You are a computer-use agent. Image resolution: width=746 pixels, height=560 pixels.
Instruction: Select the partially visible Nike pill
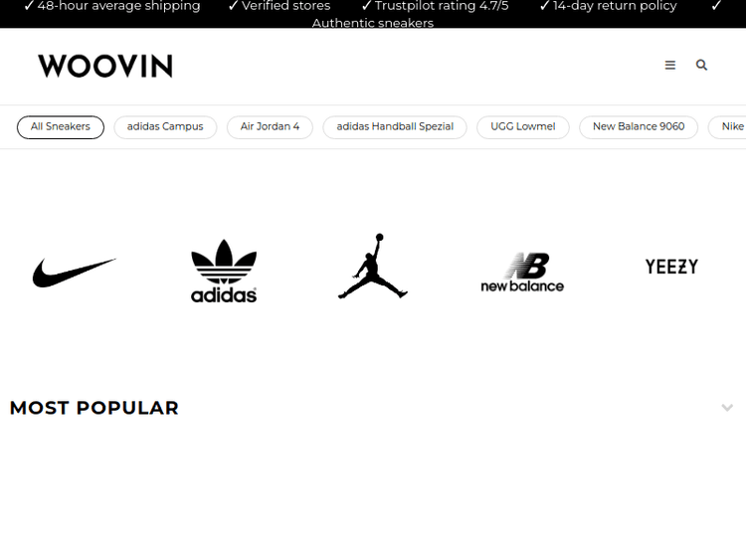(x=727, y=127)
